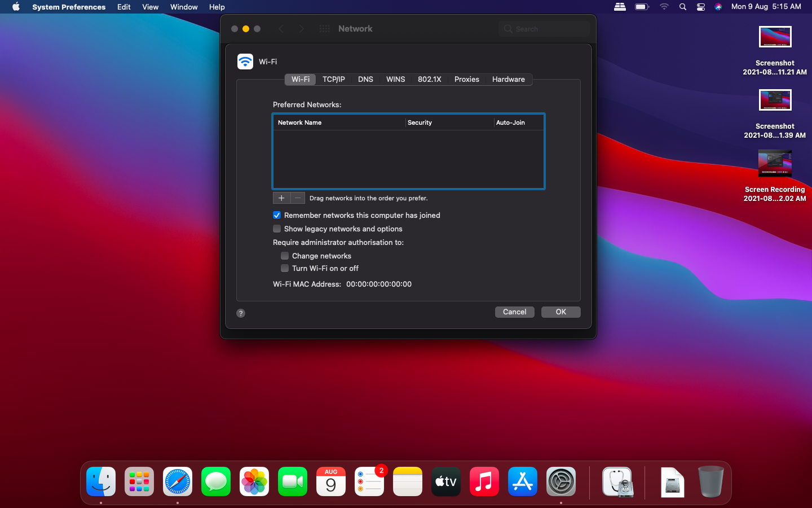Image resolution: width=812 pixels, height=508 pixels.
Task: Open the WINS tab
Action: pyautogui.click(x=395, y=80)
